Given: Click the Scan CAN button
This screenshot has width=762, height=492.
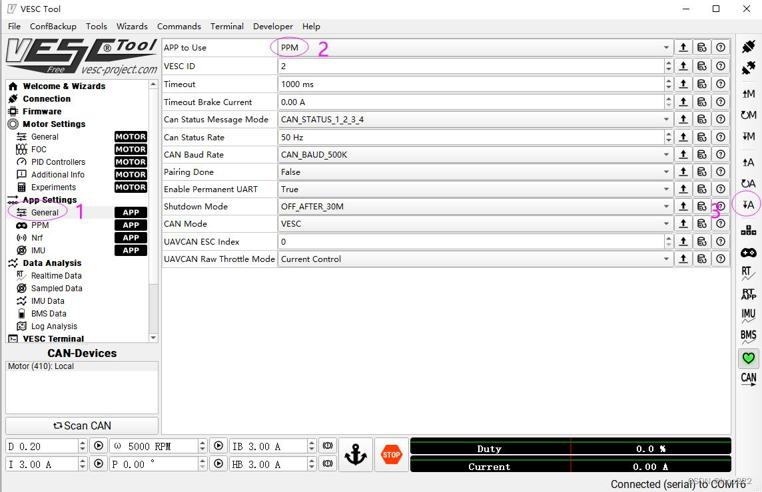Looking at the screenshot, I should point(82,425).
